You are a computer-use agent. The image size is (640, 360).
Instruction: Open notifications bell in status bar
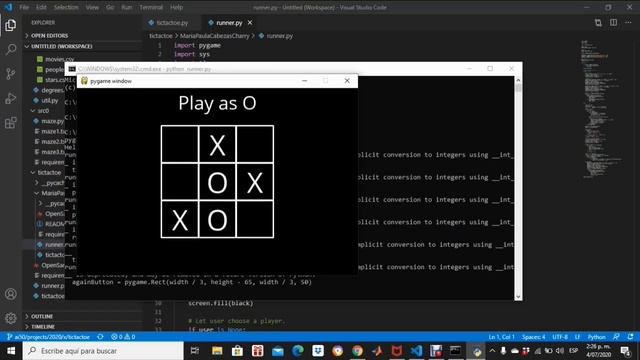point(631,337)
